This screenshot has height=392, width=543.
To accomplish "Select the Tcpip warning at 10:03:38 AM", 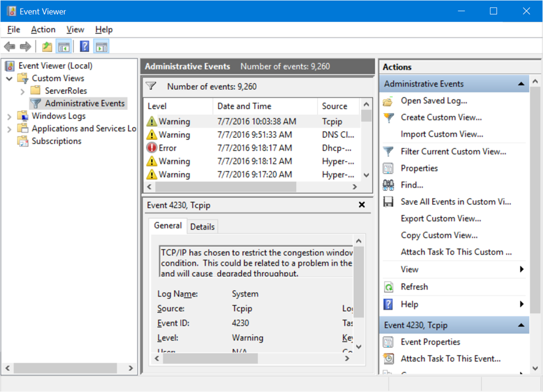I will pos(252,121).
